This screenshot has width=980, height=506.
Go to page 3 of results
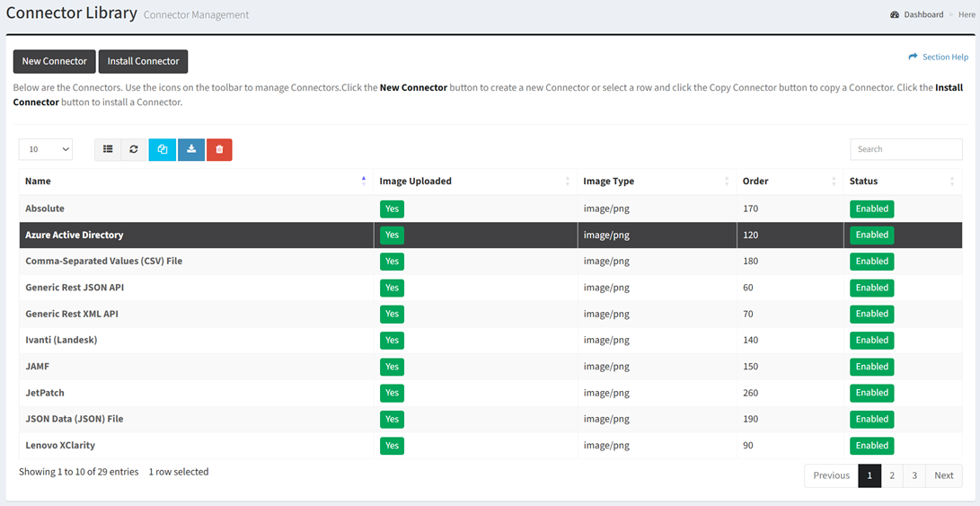[914, 475]
